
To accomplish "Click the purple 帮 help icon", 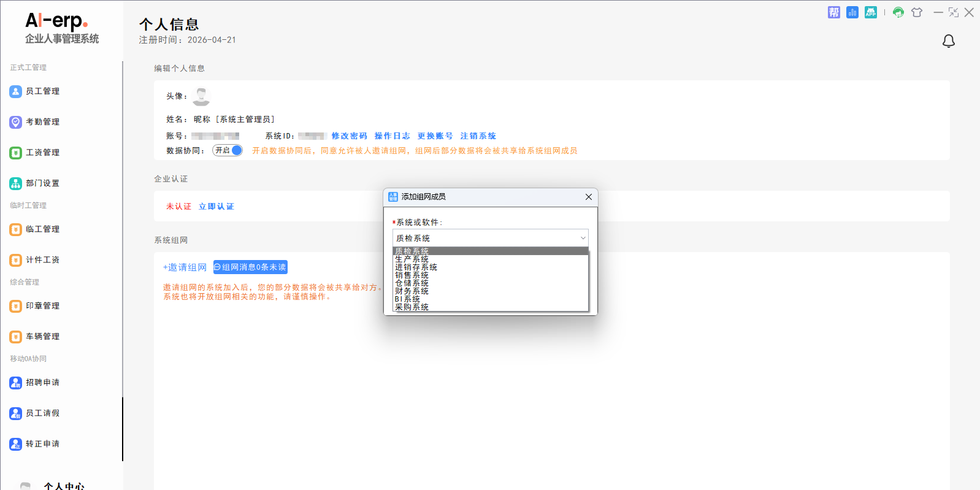I will (833, 12).
